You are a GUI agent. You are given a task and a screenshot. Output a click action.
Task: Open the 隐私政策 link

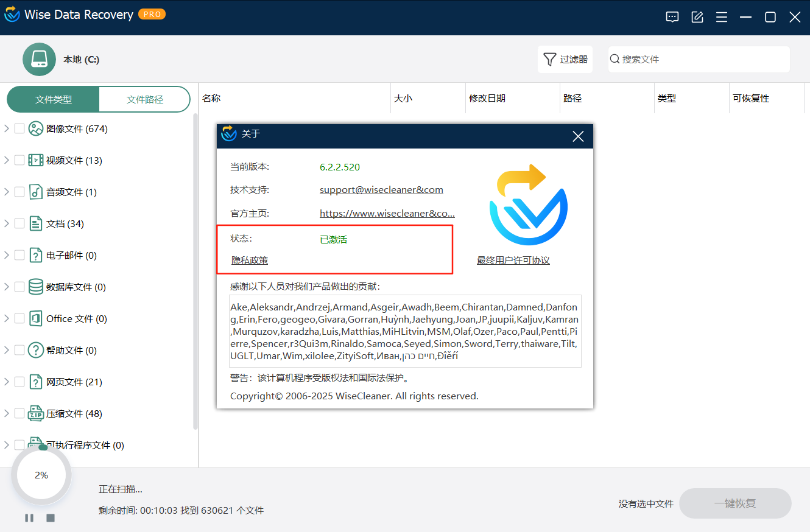coord(250,261)
